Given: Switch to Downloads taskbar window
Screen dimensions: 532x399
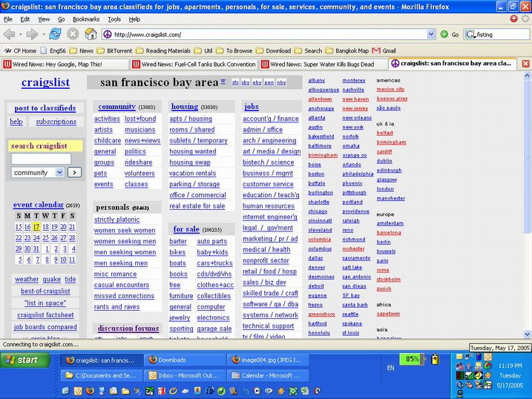Looking at the screenshot, I should (185, 360).
